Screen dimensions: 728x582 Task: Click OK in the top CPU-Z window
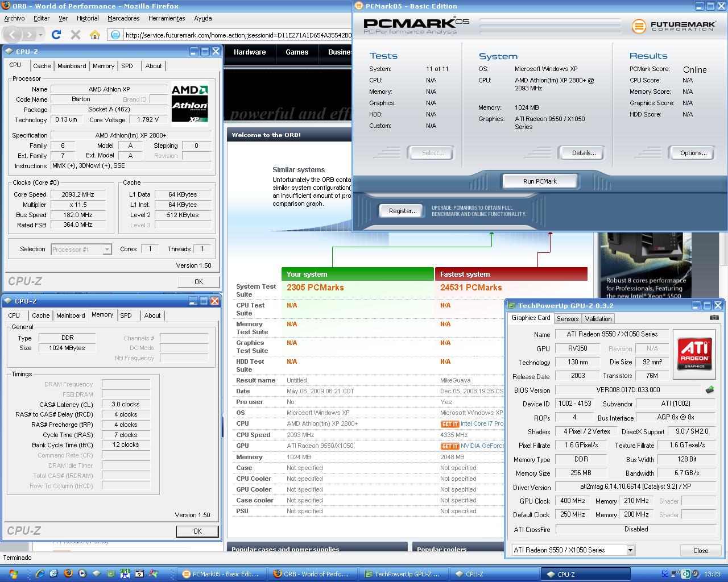click(198, 281)
